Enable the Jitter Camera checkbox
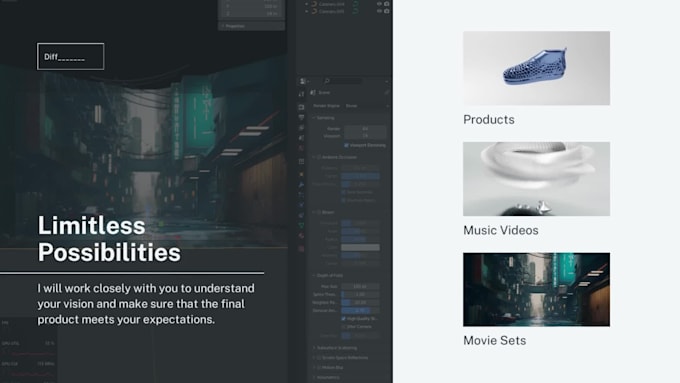Viewport: 680px width, 383px height. coord(343,327)
